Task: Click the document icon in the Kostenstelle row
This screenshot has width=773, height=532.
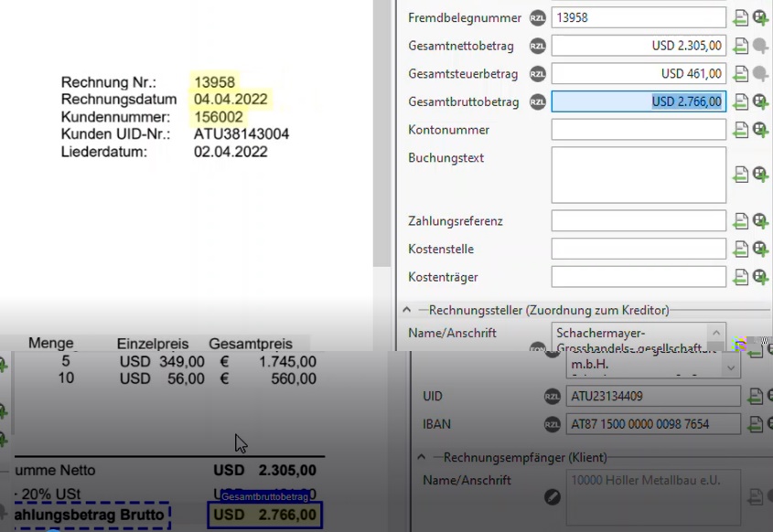Action: click(x=741, y=249)
